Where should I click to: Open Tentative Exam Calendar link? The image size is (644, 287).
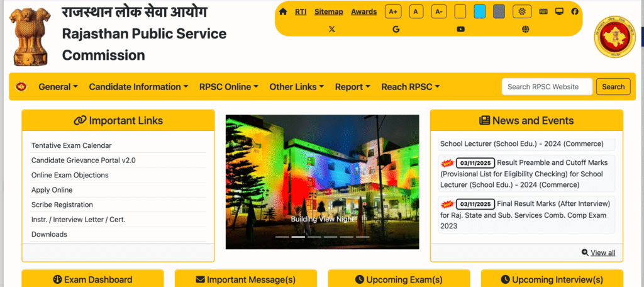click(x=72, y=145)
